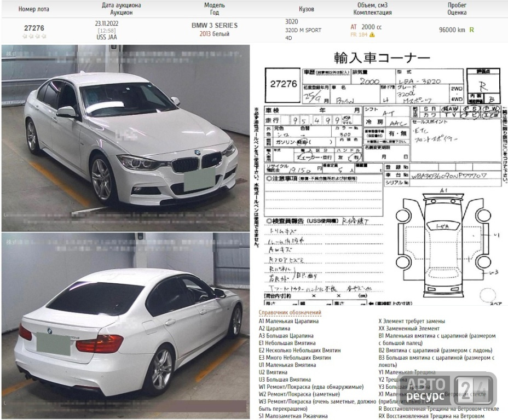Click the 'S1 Малозаметная Ржавчина' legend entry
Image resolution: width=508 pixels, height=420 pixels.
coord(293,416)
